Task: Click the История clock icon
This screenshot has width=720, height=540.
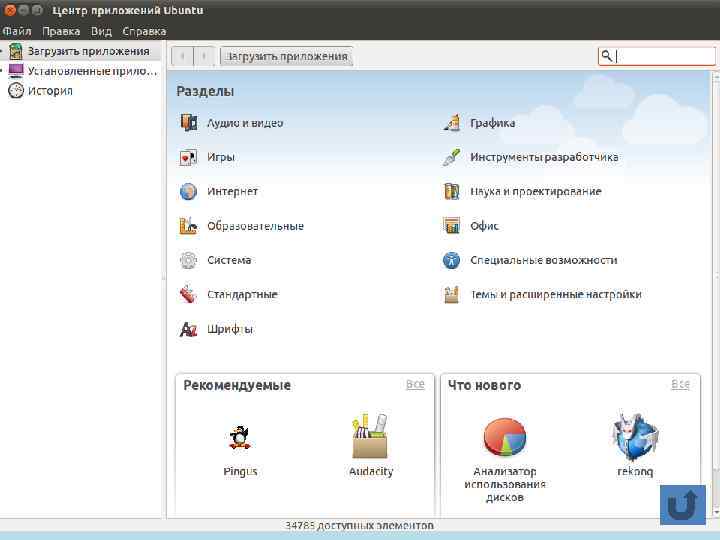Action: point(16,90)
